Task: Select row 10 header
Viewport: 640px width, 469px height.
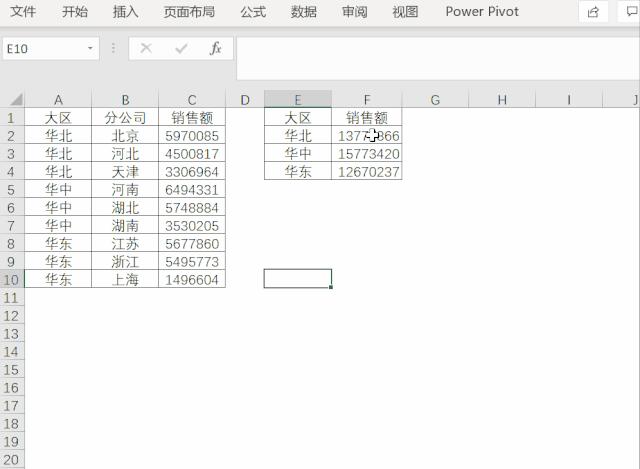Action: coord(11,280)
